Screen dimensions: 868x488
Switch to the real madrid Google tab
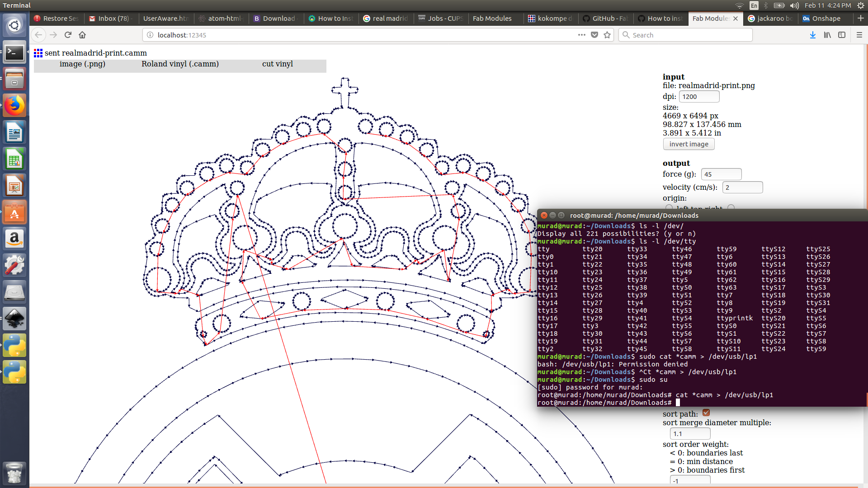(386, 19)
